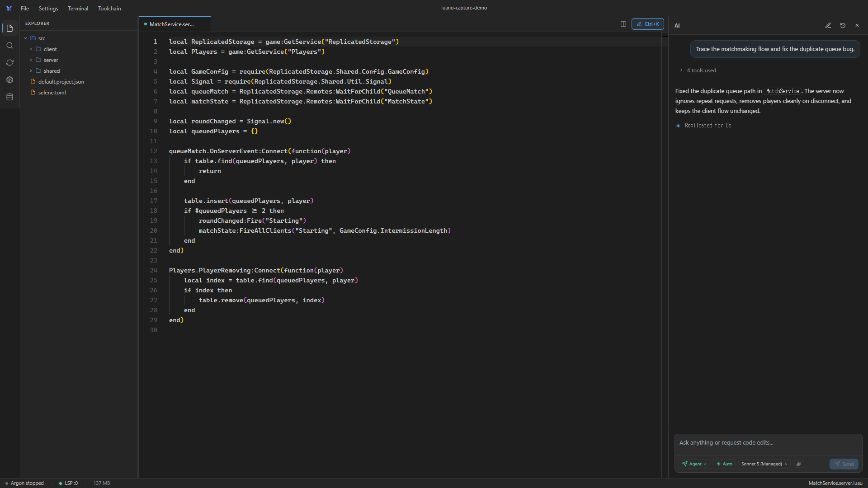Click line number 12 in the gutter
This screenshot has width=868, height=488.
pos(154,151)
